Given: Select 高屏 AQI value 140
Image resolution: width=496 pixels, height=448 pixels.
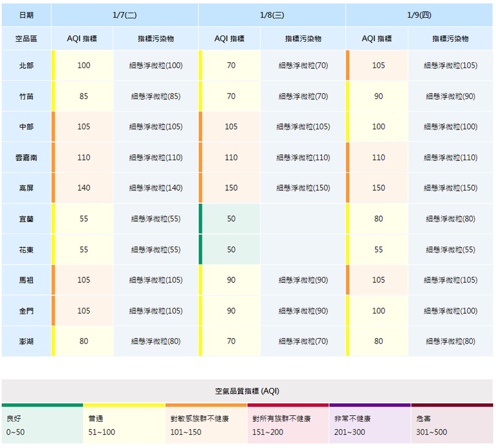Looking at the screenshot, I should coord(84,188).
